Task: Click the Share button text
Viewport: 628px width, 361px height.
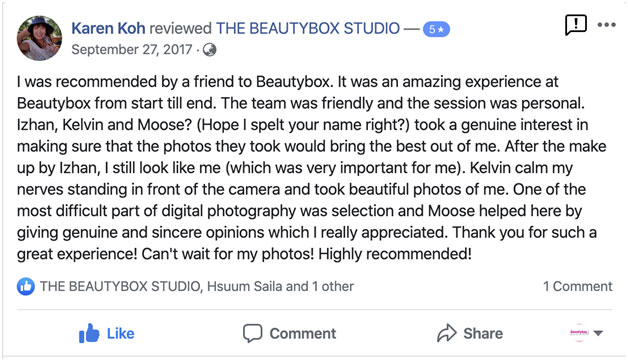Action: click(483, 333)
